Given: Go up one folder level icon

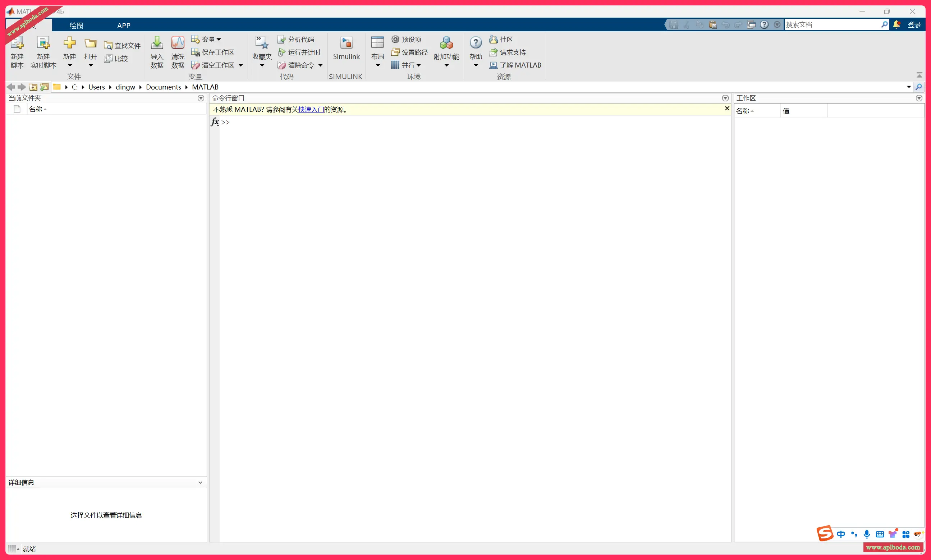Looking at the screenshot, I should click(33, 87).
